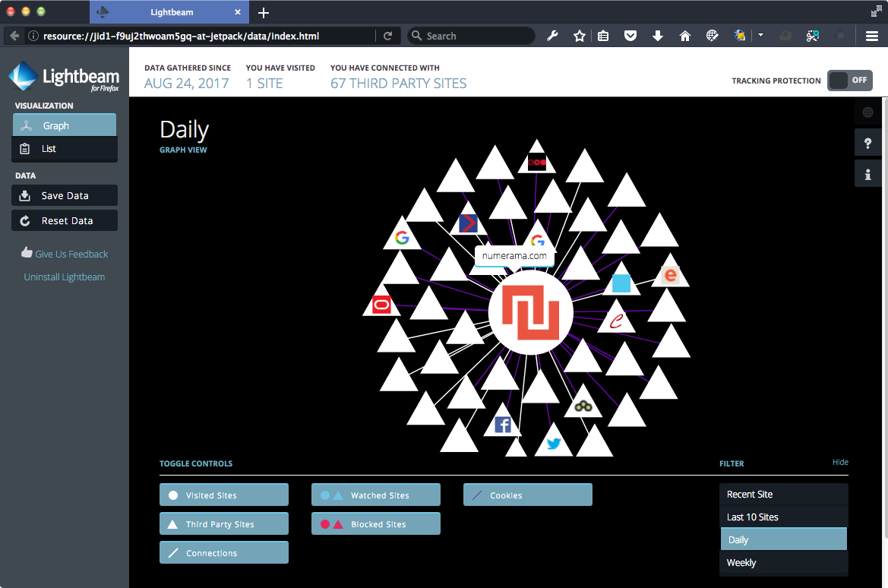Open the downloads arrow
The height and width of the screenshot is (588, 888).
(658, 36)
